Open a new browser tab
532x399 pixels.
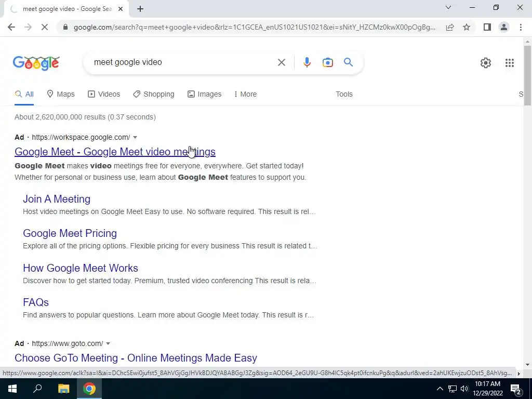(x=140, y=9)
